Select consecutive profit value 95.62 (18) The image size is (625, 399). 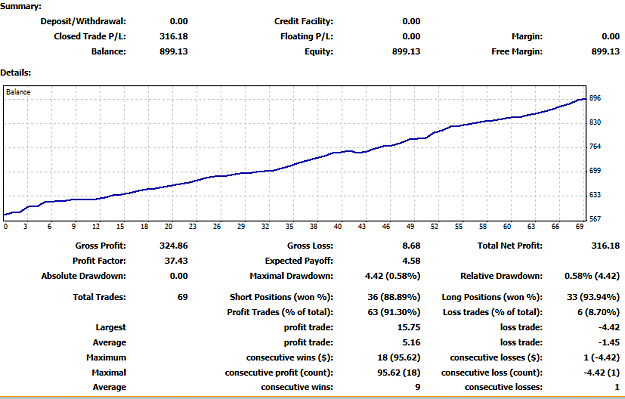pos(399,373)
